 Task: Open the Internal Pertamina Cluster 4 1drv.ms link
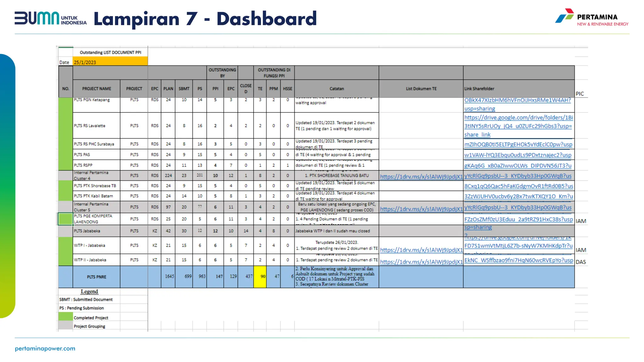tap(421, 177)
